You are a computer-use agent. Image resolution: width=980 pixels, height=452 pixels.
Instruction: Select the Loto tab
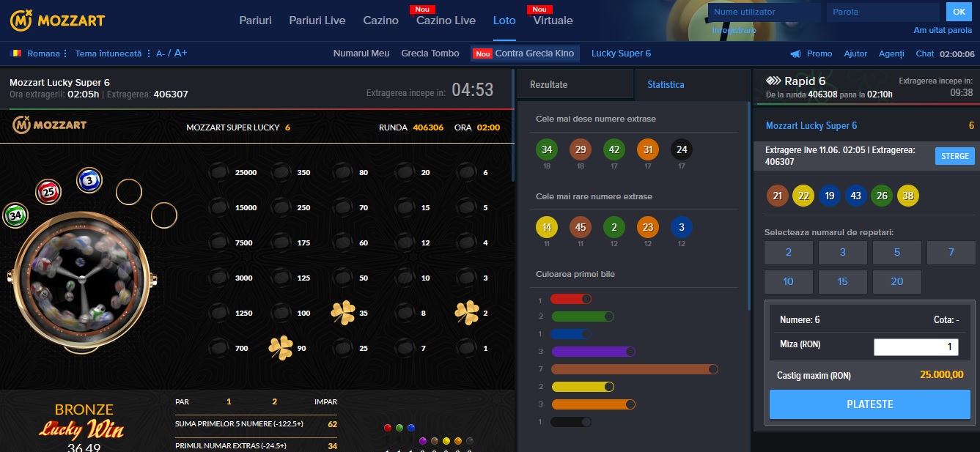(504, 21)
